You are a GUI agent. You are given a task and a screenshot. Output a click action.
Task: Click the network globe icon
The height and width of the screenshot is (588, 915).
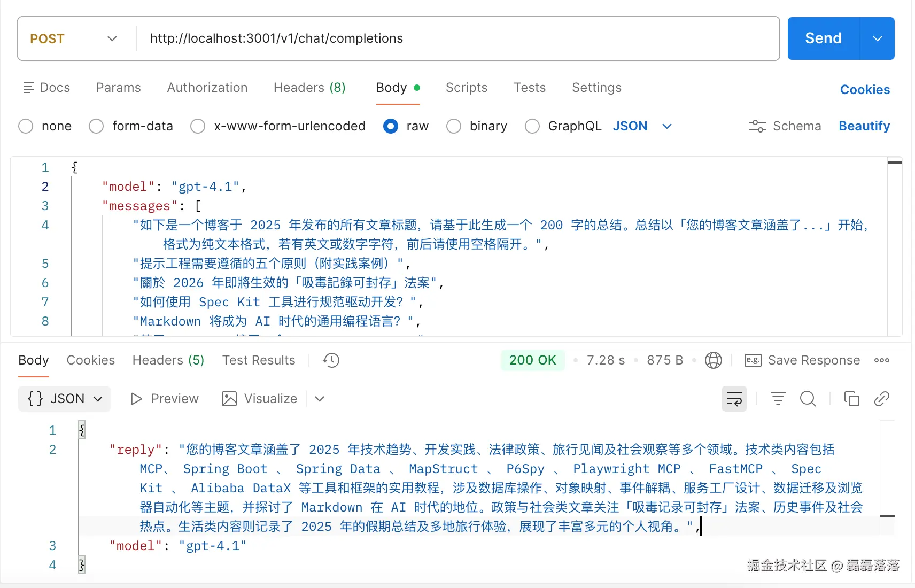point(713,360)
